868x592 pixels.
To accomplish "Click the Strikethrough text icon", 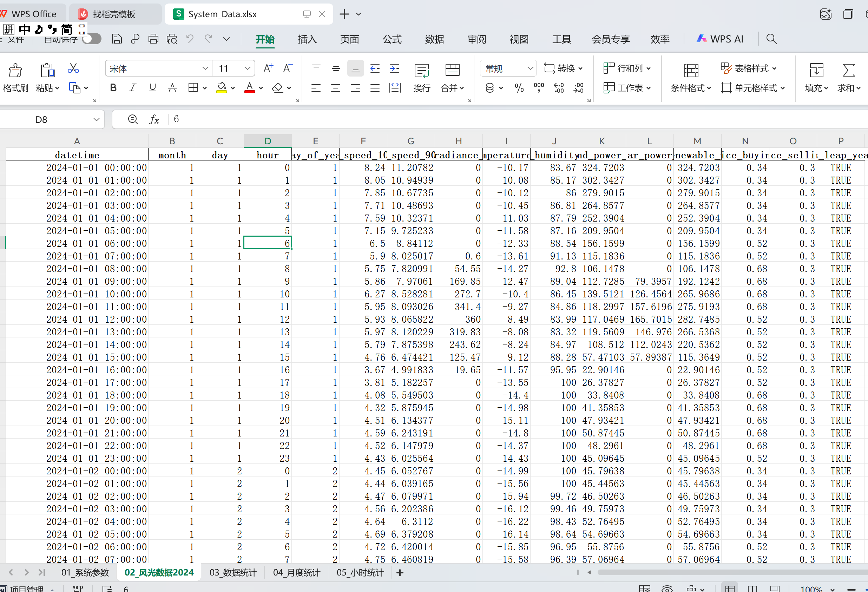I will click(172, 88).
